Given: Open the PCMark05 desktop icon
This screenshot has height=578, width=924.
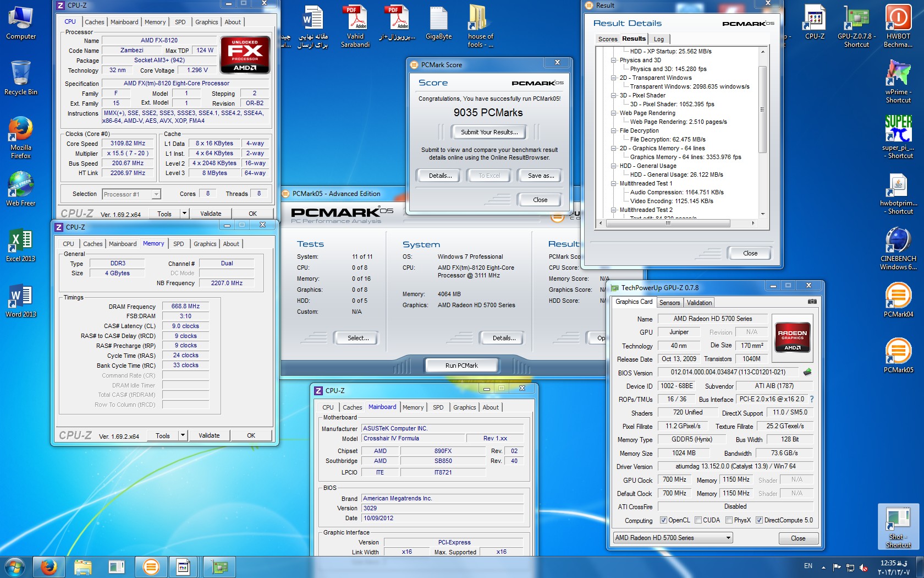Looking at the screenshot, I should [898, 356].
